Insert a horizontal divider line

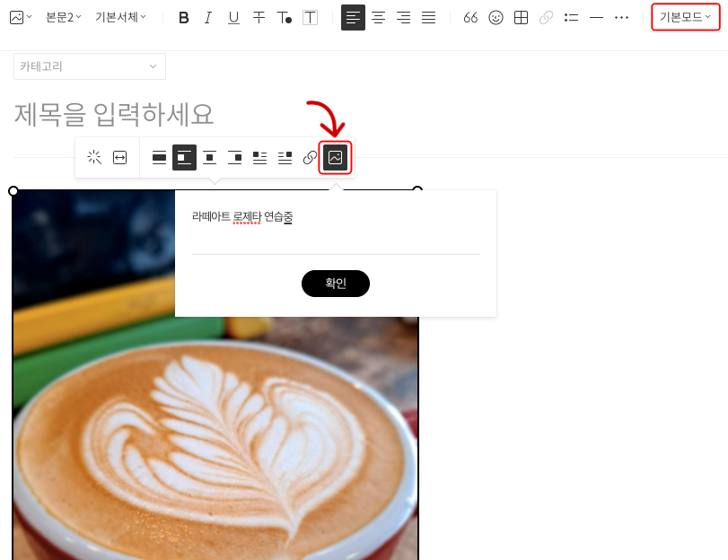[595, 16]
